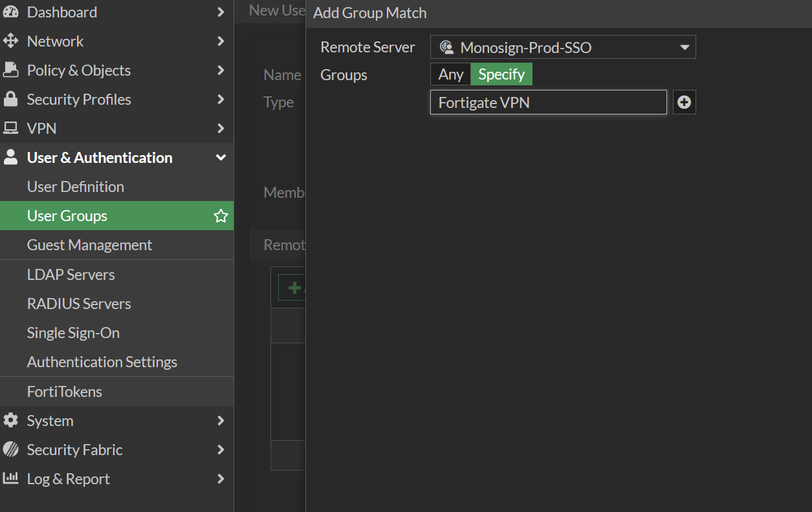Click the System gear icon
Viewport: 812px width, 512px height.
pyautogui.click(x=10, y=420)
